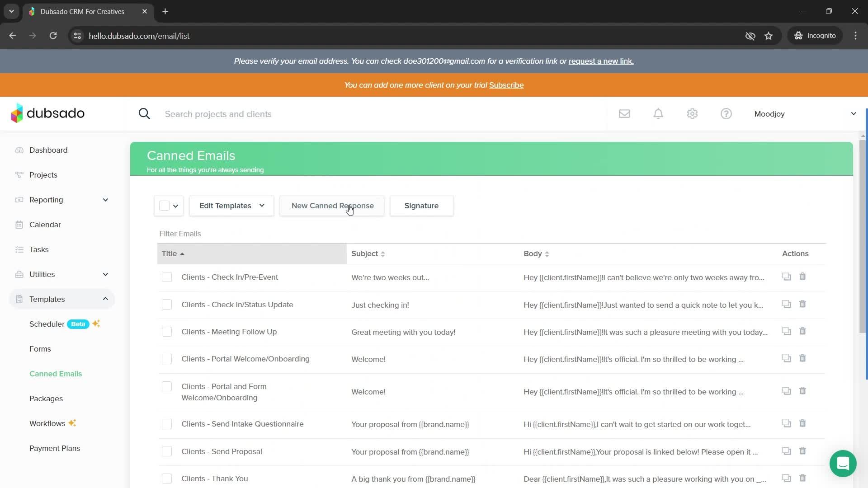Open Payment Plans under Templates
Image resolution: width=868 pixels, height=488 pixels.
click(55, 448)
